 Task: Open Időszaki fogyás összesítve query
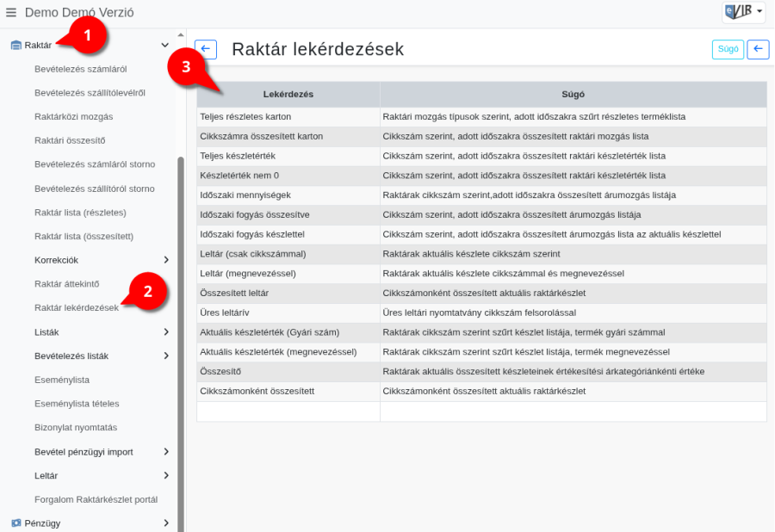click(255, 215)
